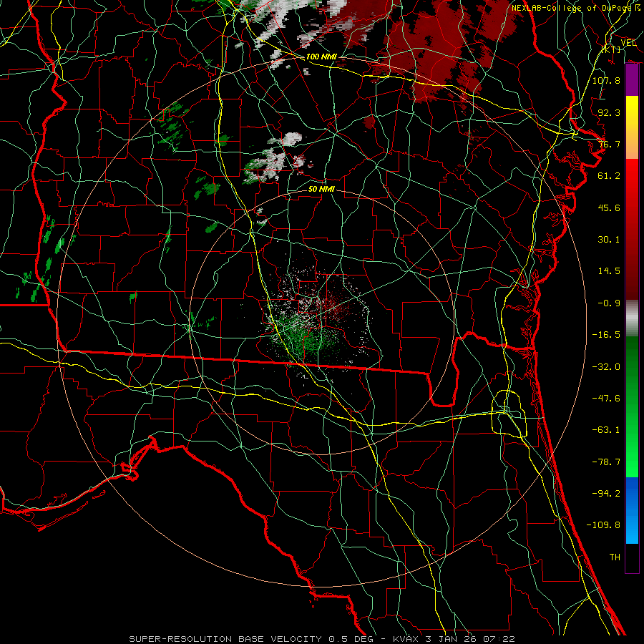This screenshot has height=644, width=644.
Task: Click the TH legend label
Action: tap(615, 557)
